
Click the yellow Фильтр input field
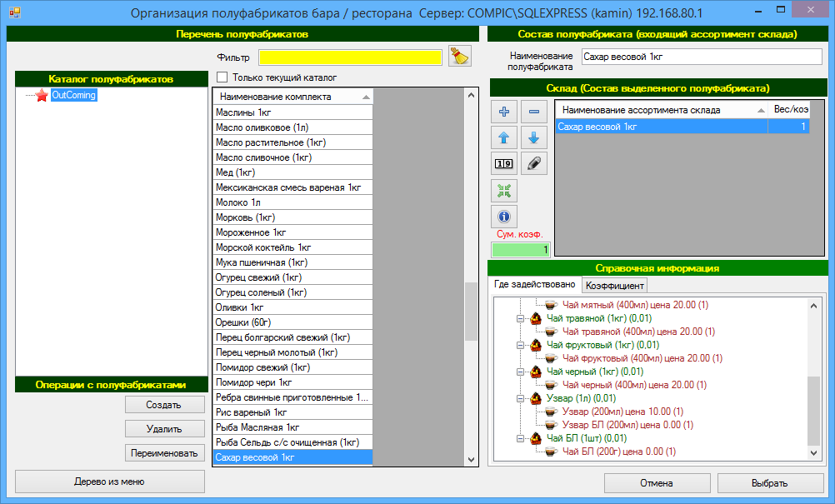(350, 57)
